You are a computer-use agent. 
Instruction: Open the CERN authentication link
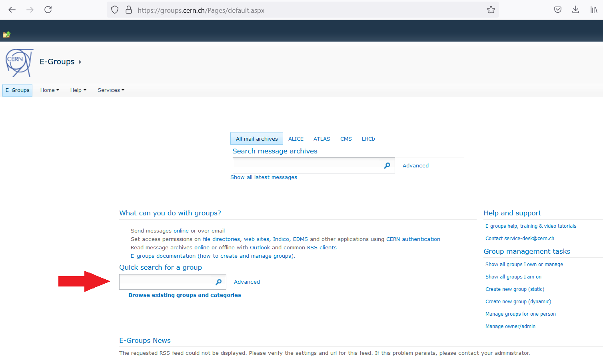pos(413,239)
